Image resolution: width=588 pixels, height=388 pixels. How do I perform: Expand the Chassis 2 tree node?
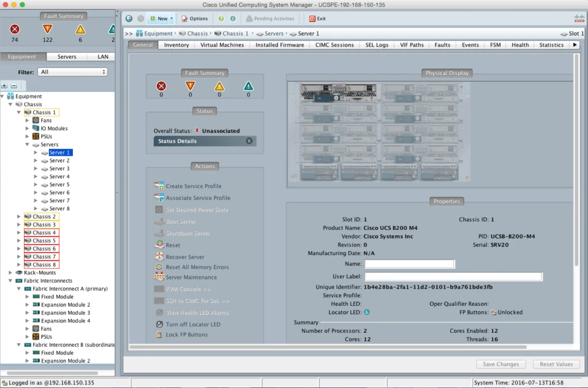point(19,217)
